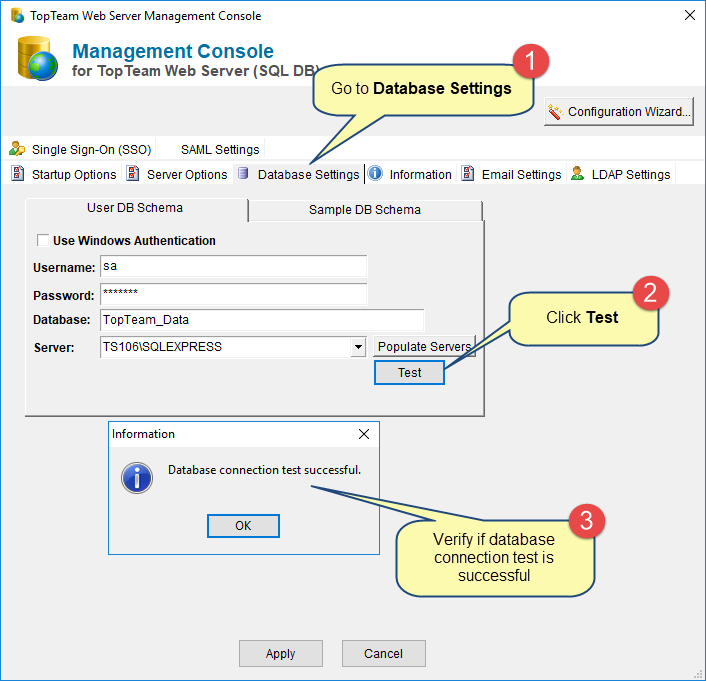Click the Single Sign-On user key icon

click(x=17, y=148)
